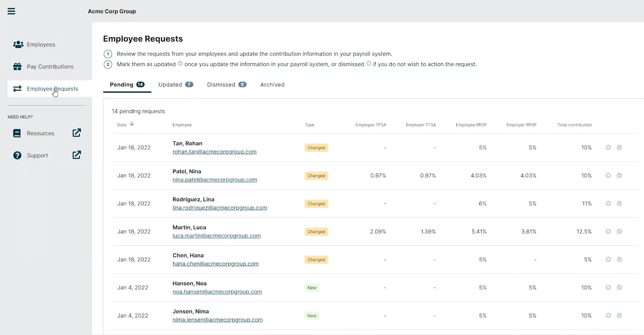Switch to the Dismissed tab
The image size is (644, 335).
(227, 85)
